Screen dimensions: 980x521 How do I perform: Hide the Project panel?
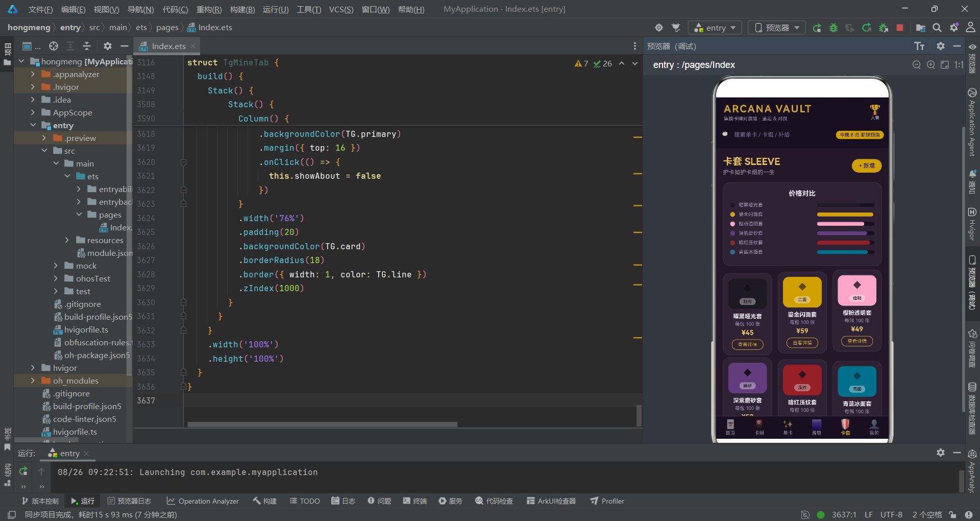(124, 46)
